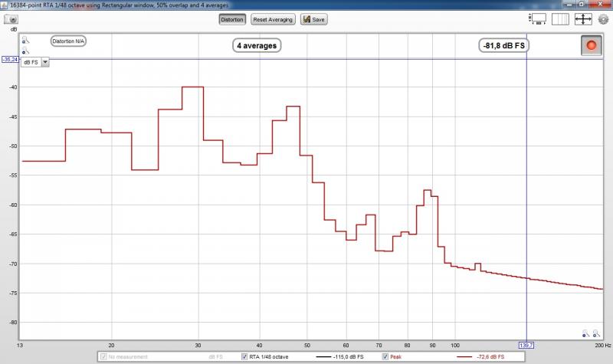Open graph limits crossed-arrows icon
This screenshot has height=364, width=613.
point(583,18)
